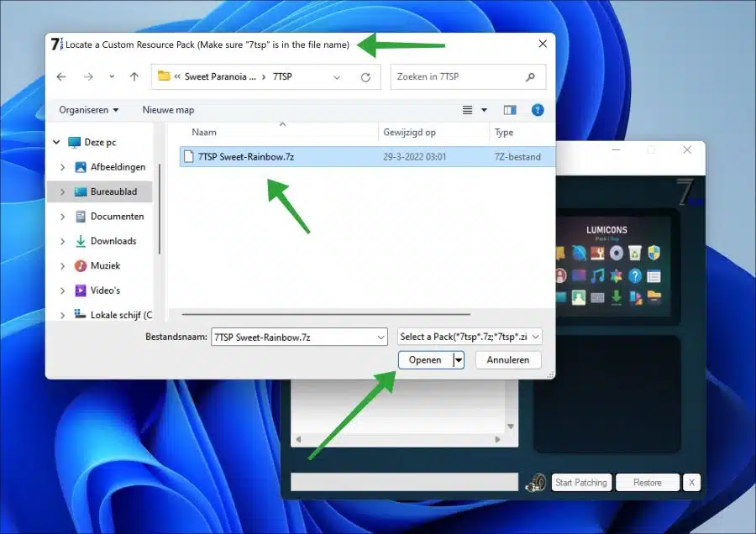Click the Openen button
The height and width of the screenshot is (534, 756).
coord(425,360)
